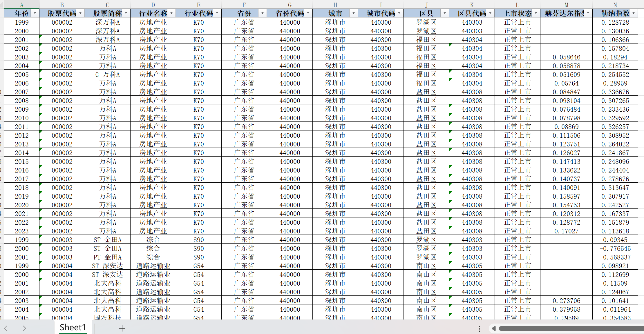Image resolution: width=644 pixels, height=334 pixels.
Task: Click the next sheet navigation arrow
Action: pyautogui.click(x=24, y=328)
